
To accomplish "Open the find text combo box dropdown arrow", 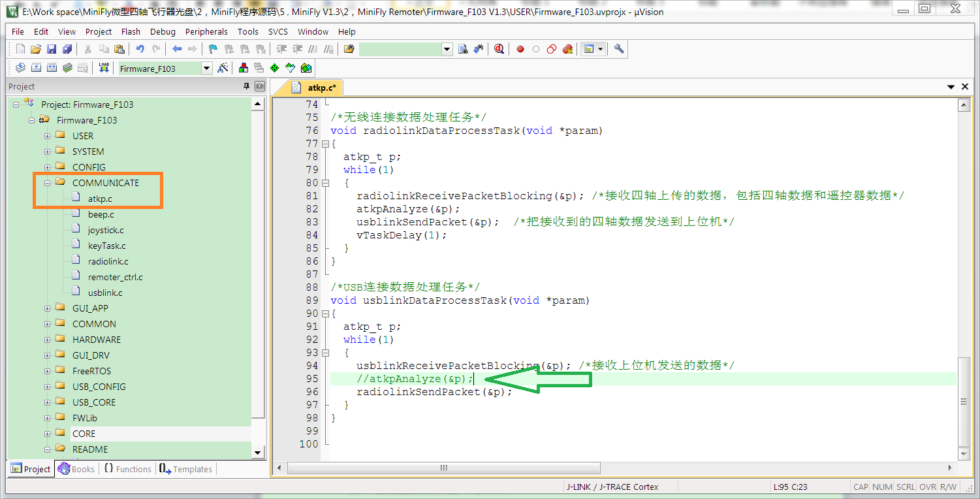I will tap(447, 49).
